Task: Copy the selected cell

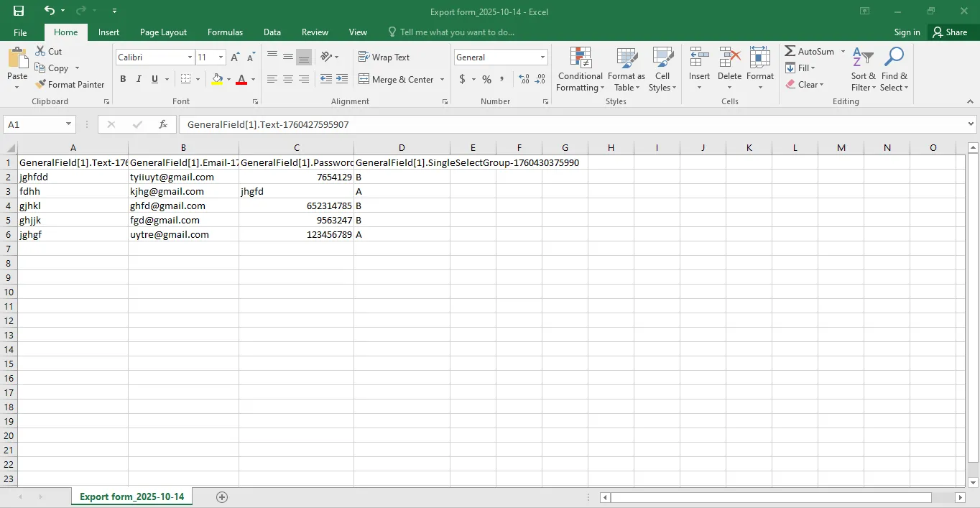Action: pos(51,68)
